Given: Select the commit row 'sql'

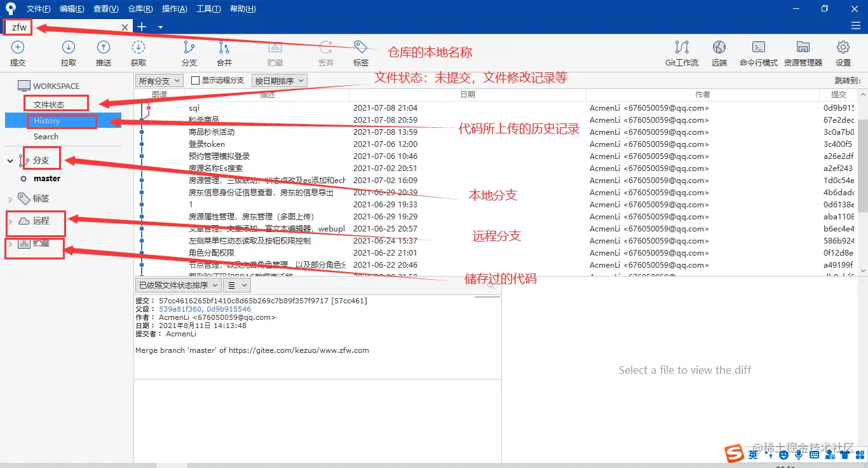Looking at the screenshot, I should coord(496,108).
